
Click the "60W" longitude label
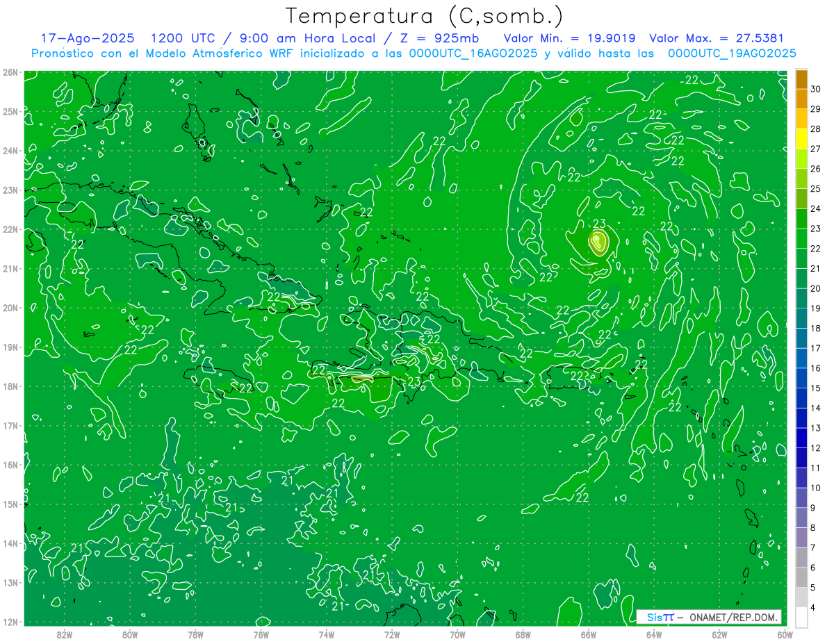785,634
